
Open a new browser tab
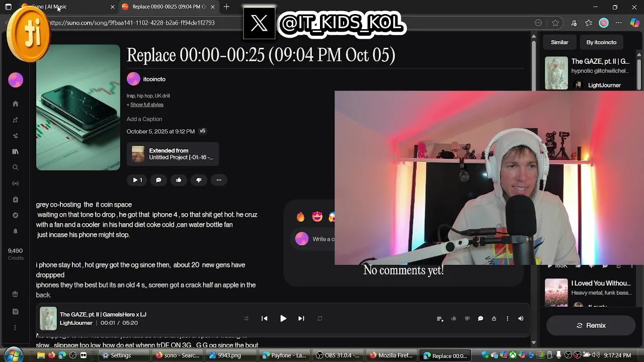(226, 7)
